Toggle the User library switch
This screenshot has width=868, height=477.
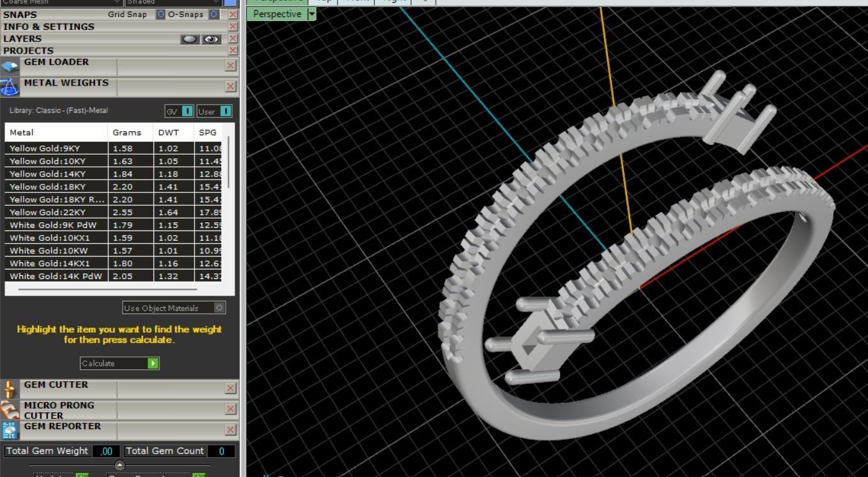(x=226, y=111)
